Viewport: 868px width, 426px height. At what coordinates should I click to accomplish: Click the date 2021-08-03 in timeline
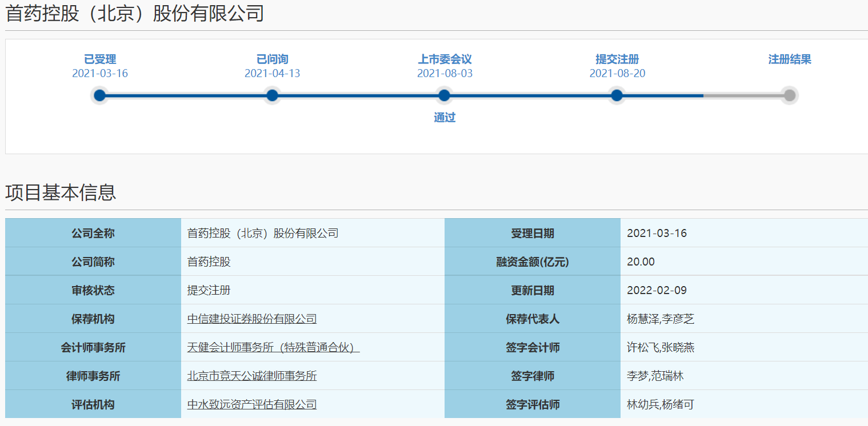tap(445, 74)
